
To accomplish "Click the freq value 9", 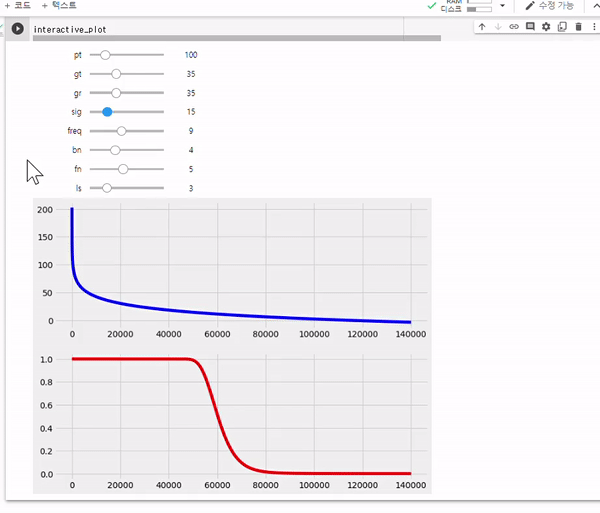I will (x=191, y=131).
